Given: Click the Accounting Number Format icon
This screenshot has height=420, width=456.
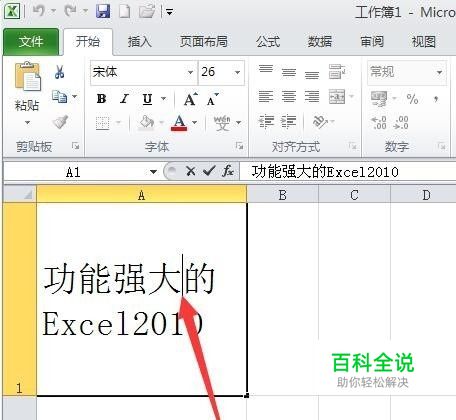Looking at the screenshot, I should click(x=379, y=99).
